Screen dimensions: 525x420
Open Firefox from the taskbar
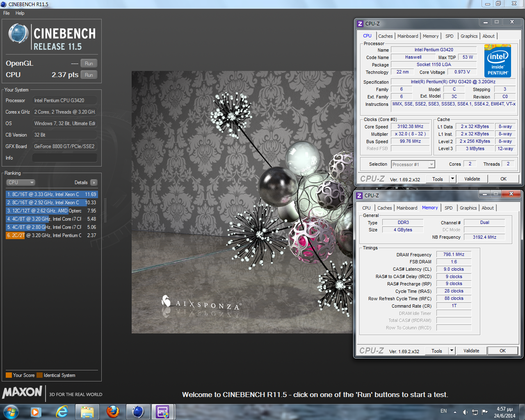113,412
